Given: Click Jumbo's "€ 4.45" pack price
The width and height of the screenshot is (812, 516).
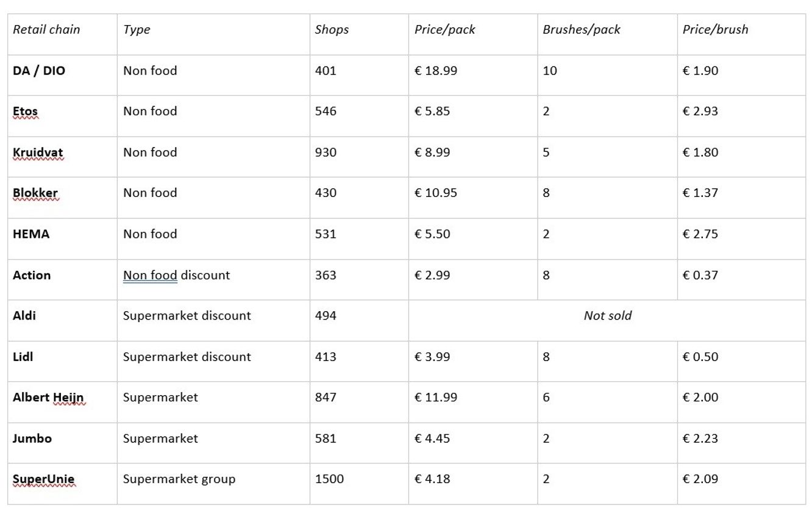Looking at the screenshot, I should coord(432,439).
